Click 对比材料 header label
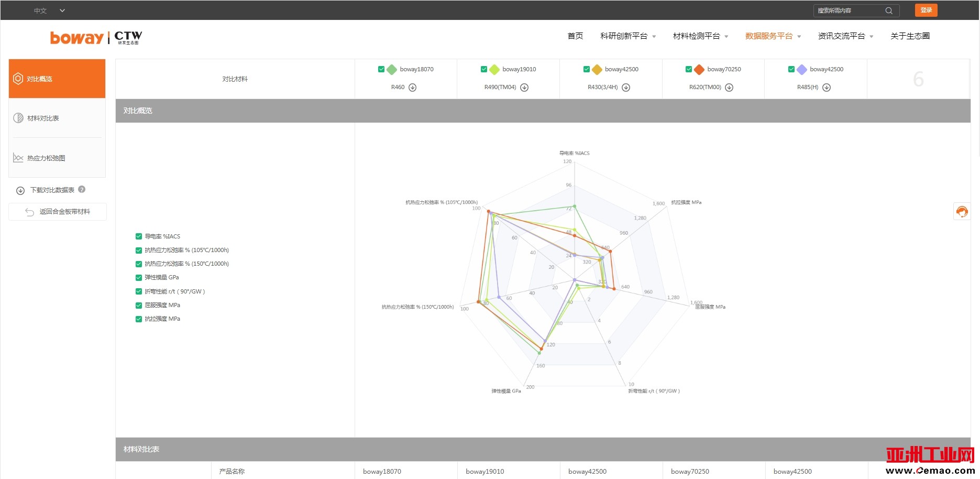The image size is (980, 479). click(x=235, y=79)
